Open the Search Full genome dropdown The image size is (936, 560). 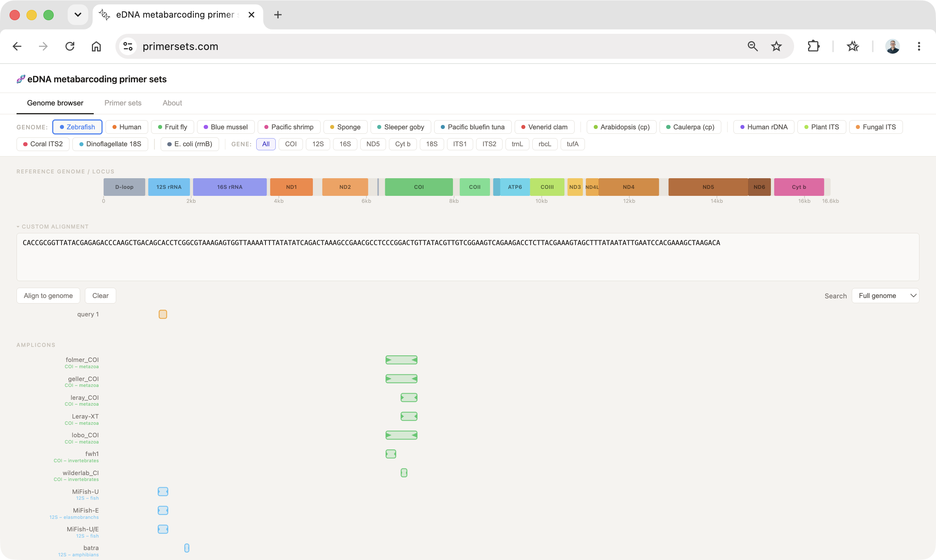885,296
